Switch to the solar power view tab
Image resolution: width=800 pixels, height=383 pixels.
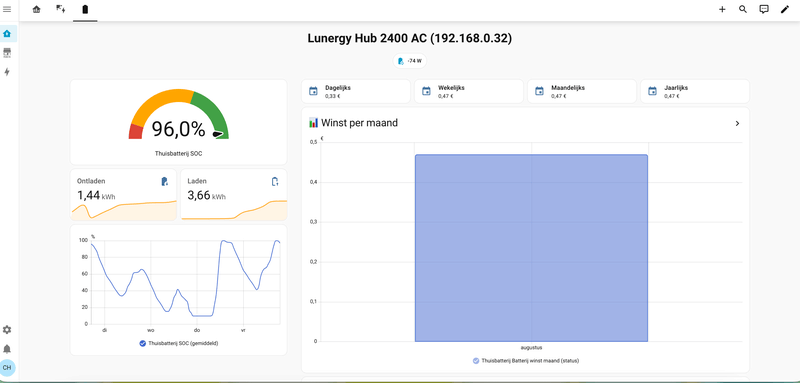[61, 9]
